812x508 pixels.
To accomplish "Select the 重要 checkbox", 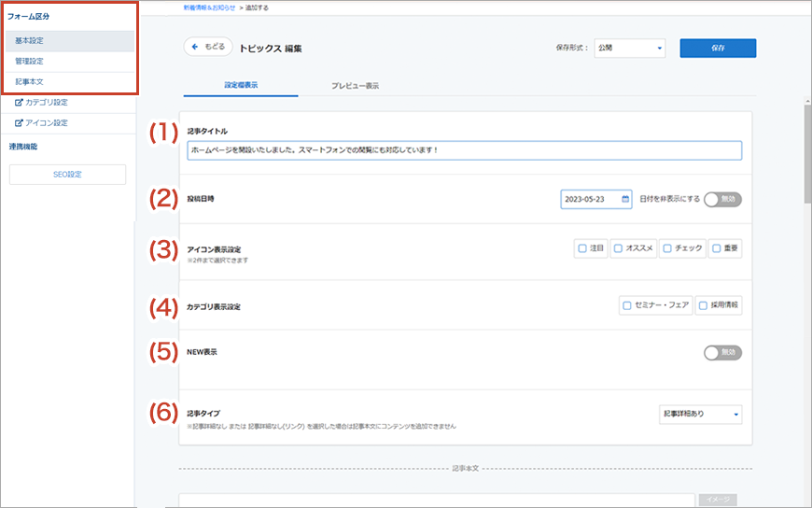I will coord(716,249).
